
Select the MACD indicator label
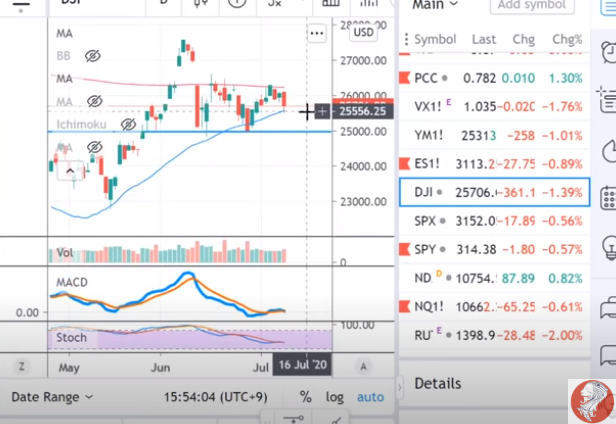72,282
